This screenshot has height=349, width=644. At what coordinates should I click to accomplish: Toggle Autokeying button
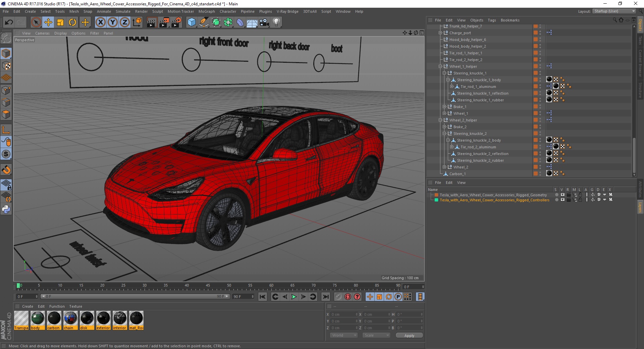pyautogui.click(x=348, y=297)
